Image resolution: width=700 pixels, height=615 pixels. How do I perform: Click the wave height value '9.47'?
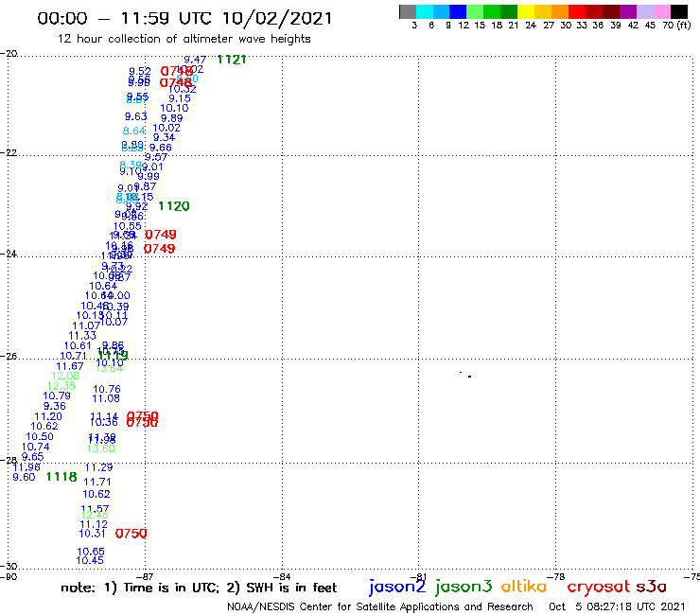[195, 60]
